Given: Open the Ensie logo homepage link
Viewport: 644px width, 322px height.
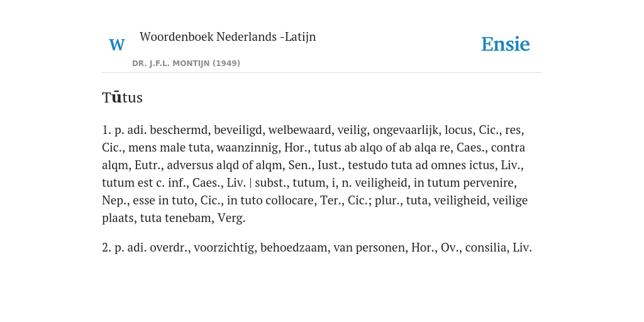Looking at the screenshot, I should [505, 45].
